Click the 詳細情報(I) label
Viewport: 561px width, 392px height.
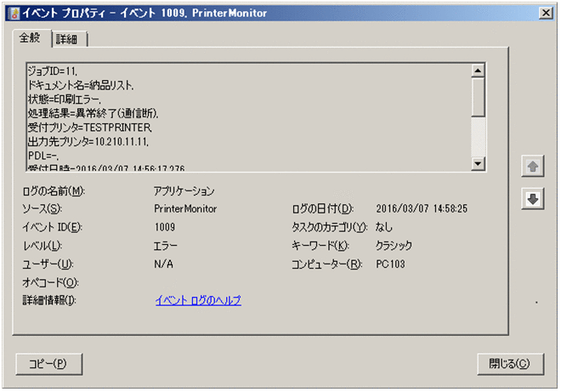click(x=49, y=300)
